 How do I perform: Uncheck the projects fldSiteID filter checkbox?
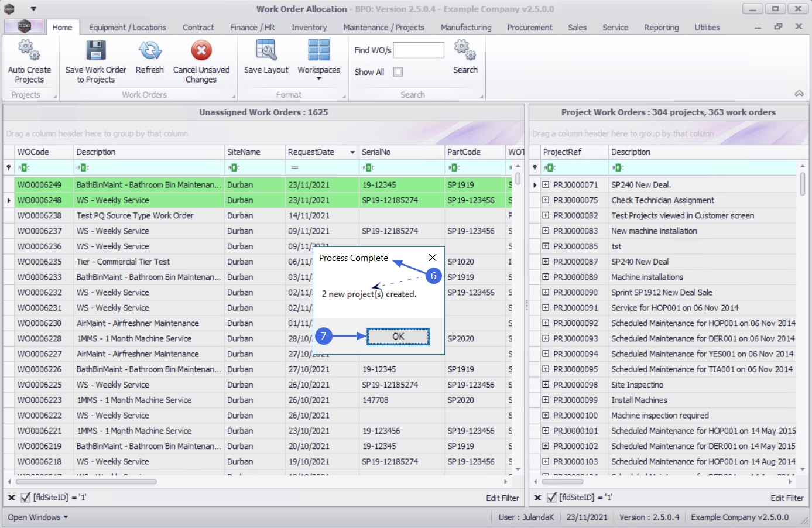pyautogui.click(x=551, y=498)
